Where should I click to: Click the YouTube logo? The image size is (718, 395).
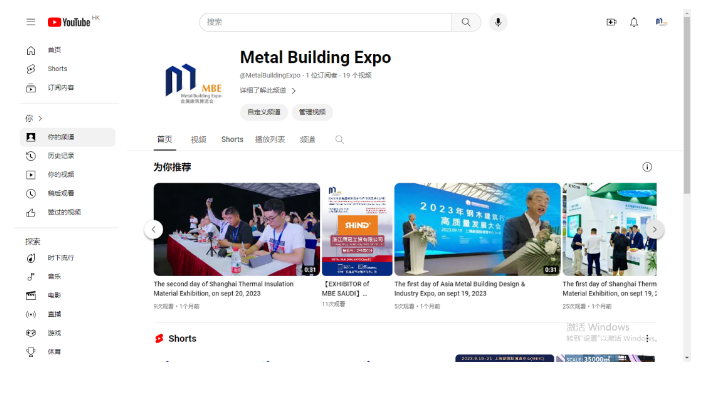point(69,22)
